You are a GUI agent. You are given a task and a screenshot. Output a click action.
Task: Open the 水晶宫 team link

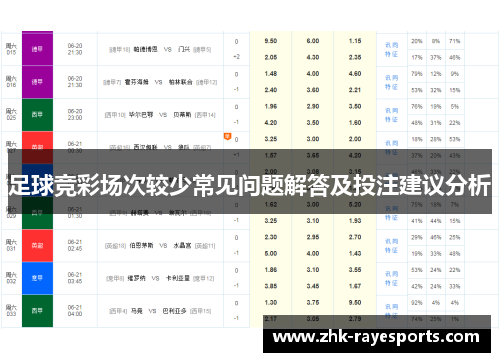[x=182, y=246]
